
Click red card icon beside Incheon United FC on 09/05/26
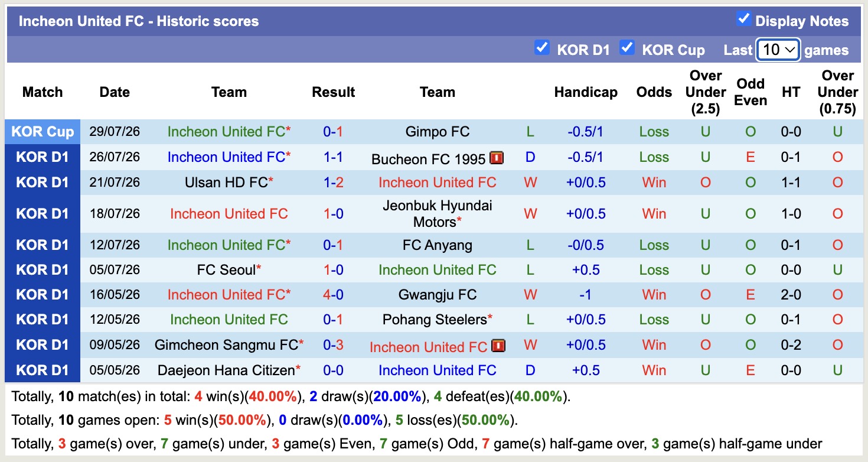pos(498,346)
